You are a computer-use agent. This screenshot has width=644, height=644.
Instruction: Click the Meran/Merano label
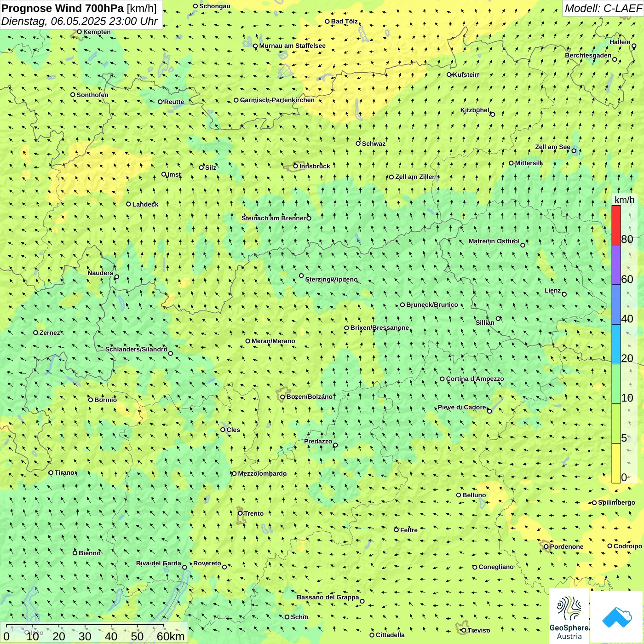point(273,341)
